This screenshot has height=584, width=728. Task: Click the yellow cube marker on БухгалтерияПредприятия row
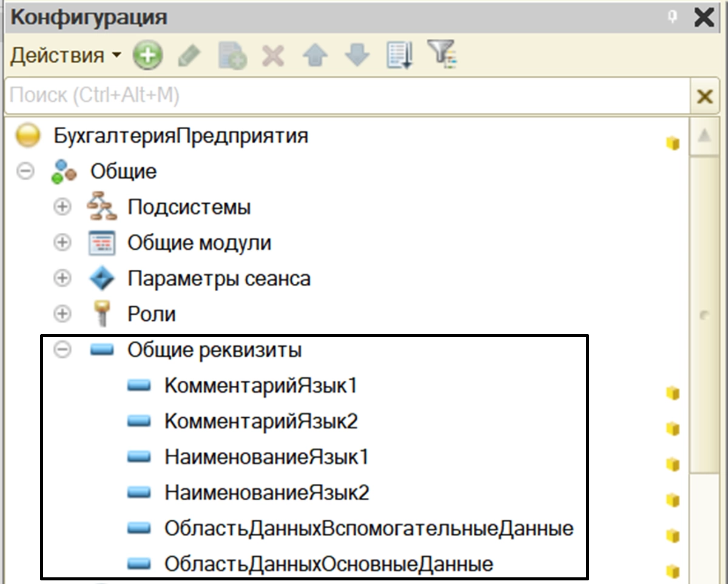(672, 144)
